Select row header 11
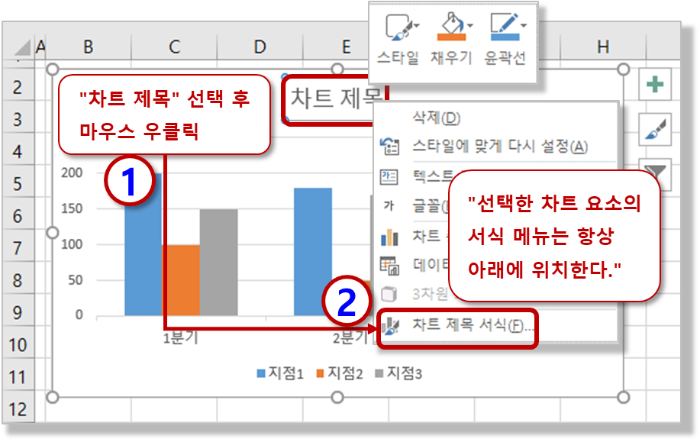This screenshot has width=700, height=441. point(17,377)
